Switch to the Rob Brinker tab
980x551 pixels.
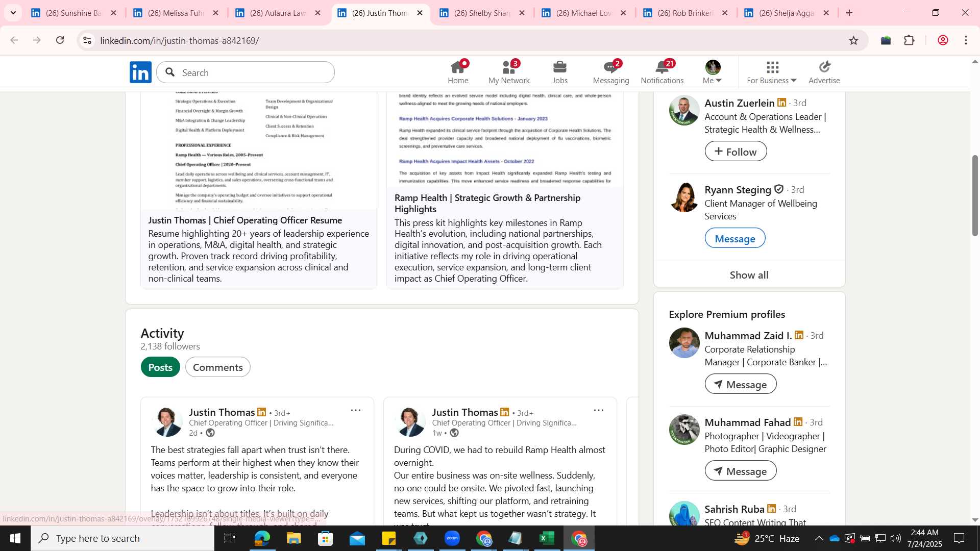tap(685, 13)
